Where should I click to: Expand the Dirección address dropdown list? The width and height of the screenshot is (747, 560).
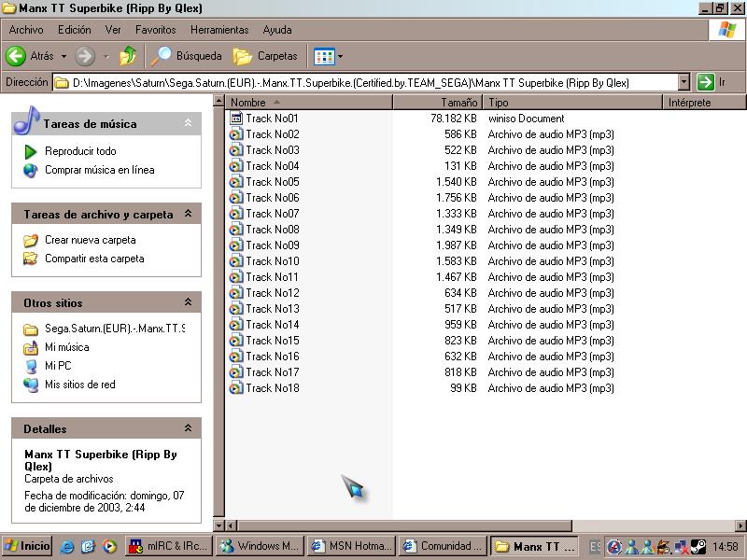(684, 82)
